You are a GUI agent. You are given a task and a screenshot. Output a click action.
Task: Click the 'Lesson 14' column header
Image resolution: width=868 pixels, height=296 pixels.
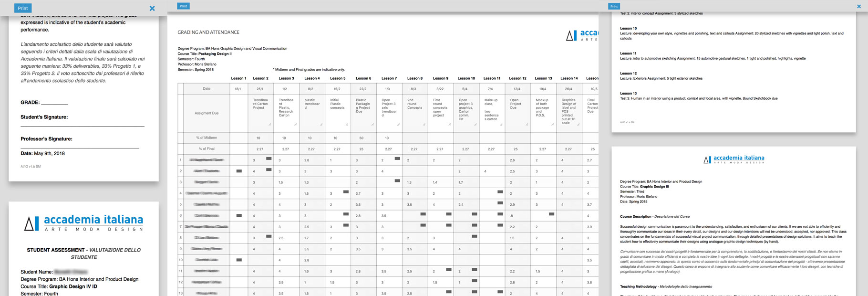pos(569,78)
